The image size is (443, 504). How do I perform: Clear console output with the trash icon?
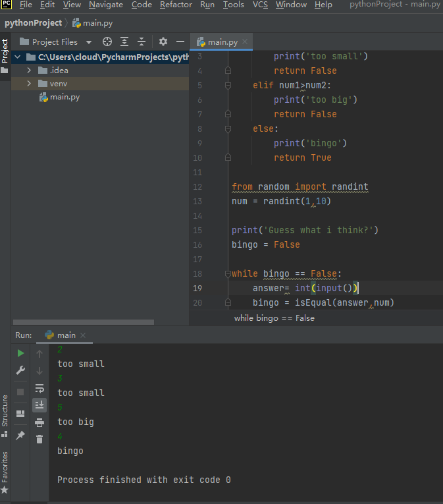click(39, 439)
